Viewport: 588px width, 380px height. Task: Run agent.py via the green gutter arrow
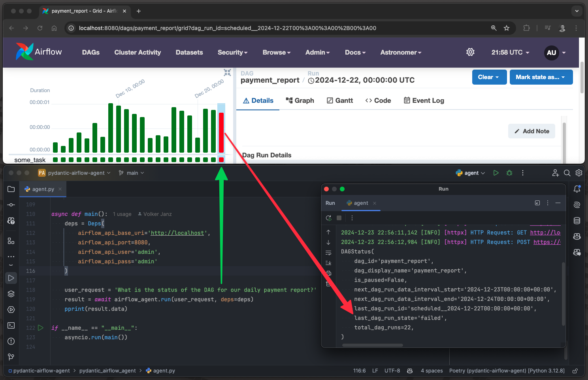coord(40,327)
